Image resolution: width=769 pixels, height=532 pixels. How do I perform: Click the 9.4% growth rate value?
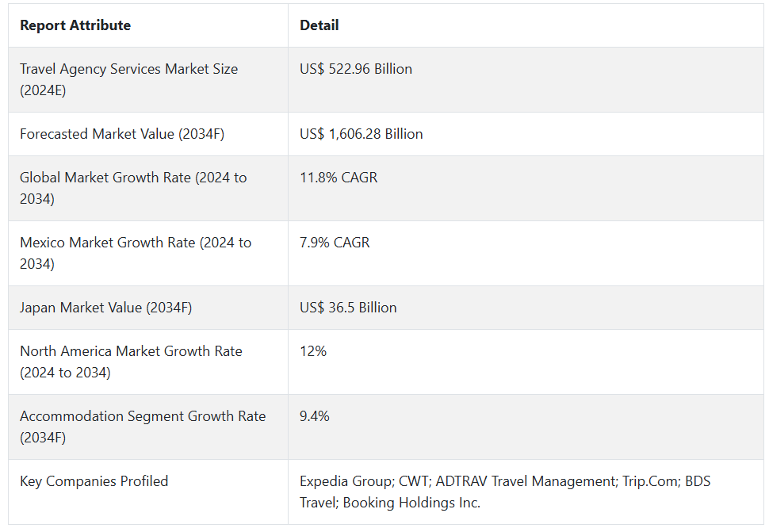pyautogui.click(x=315, y=416)
